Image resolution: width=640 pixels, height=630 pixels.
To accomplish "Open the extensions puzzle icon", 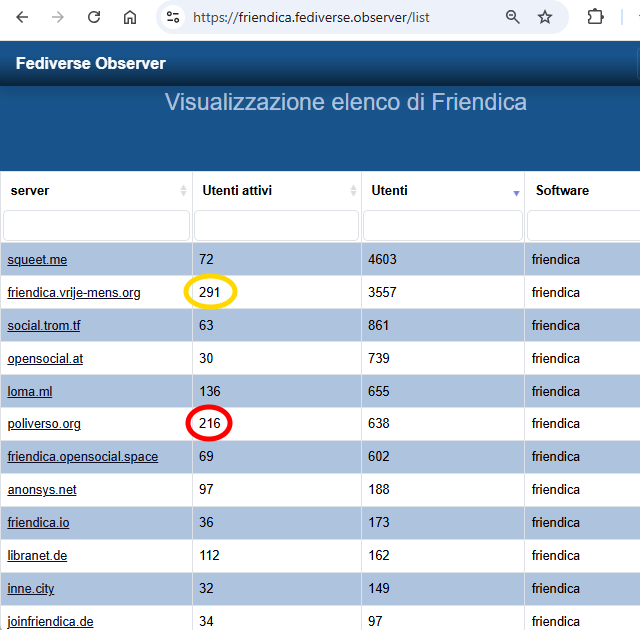I will (x=596, y=17).
